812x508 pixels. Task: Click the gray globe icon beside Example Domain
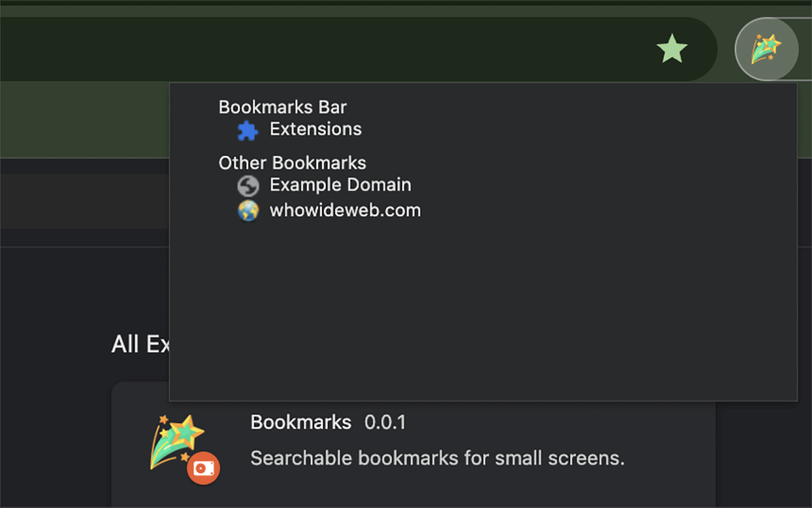point(247,186)
